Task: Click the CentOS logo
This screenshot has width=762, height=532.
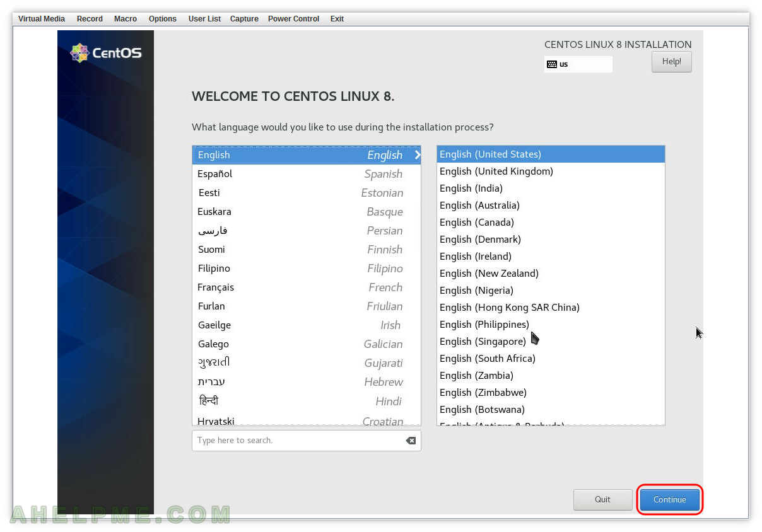Action: (x=106, y=53)
